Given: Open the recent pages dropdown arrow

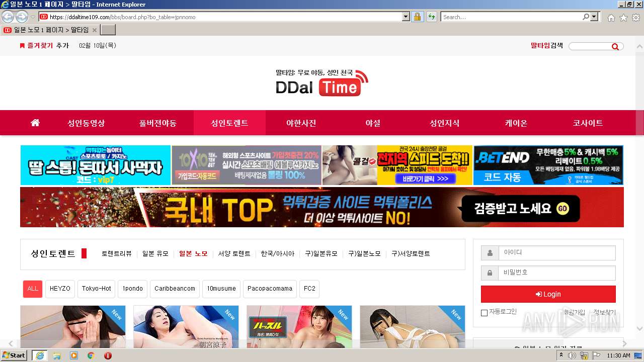Looking at the screenshot, I should (x=33, y=17).
